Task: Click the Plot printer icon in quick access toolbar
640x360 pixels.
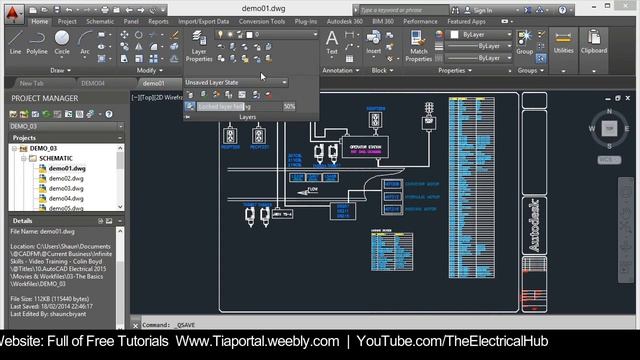Action: coord(104,10)
